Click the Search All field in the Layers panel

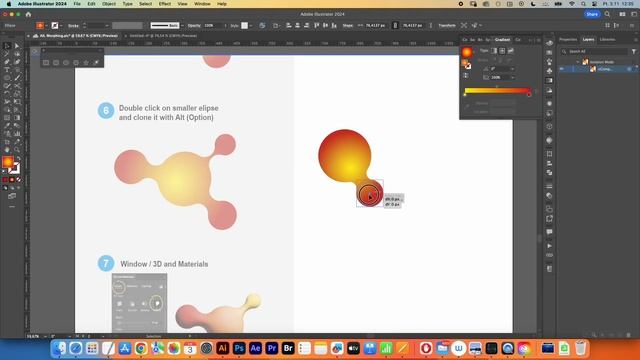pos(594,51)
